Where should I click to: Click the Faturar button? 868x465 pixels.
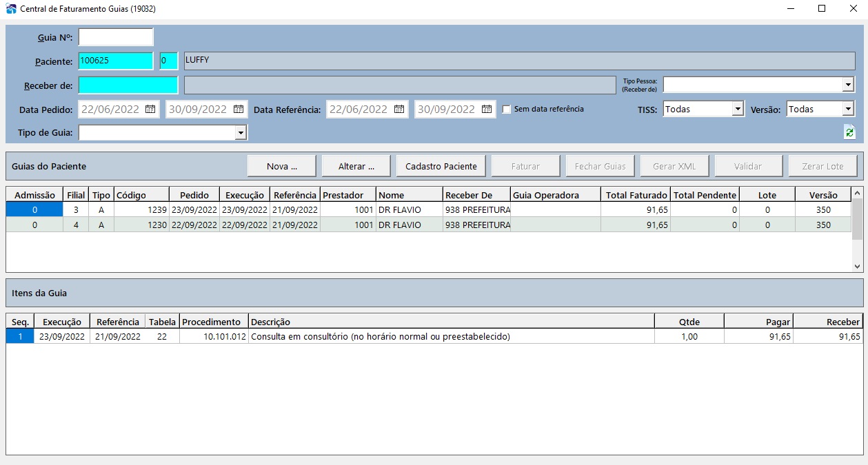pyautogui.click(x=525, y=166)
